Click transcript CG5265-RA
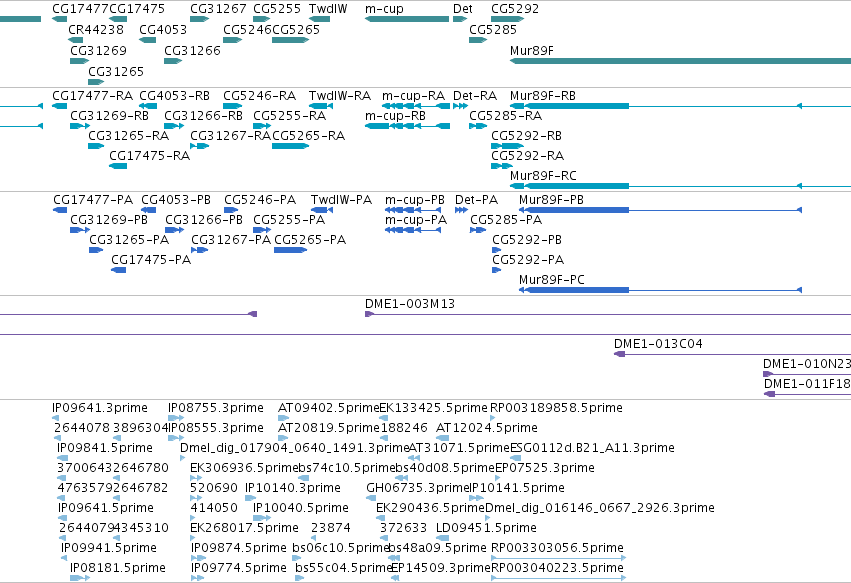The width and height of the screenshot is (851, 583). pos(308,135)
